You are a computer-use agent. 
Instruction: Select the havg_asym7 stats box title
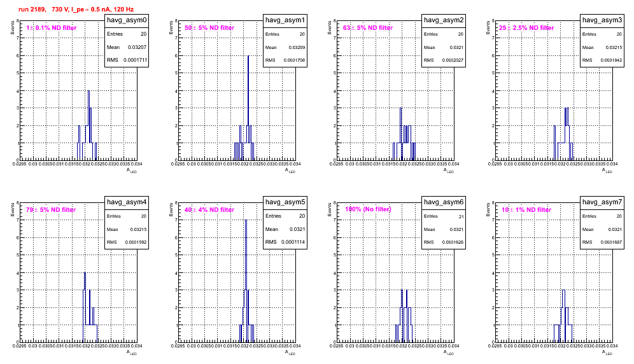[602, 202]
